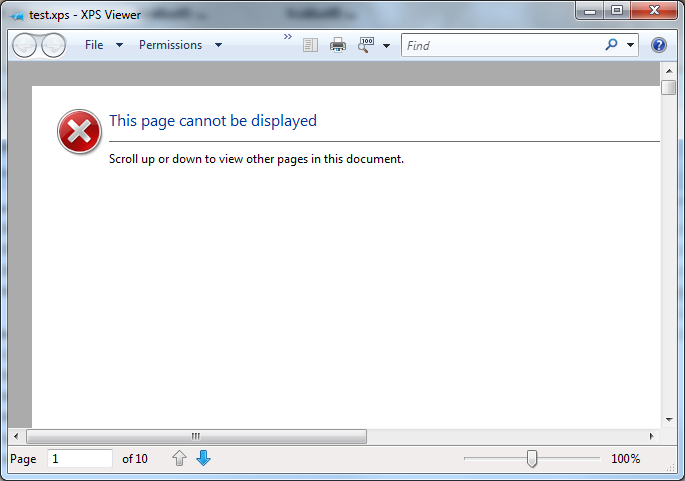Open the File menu
685x481 pixels.
94,45
